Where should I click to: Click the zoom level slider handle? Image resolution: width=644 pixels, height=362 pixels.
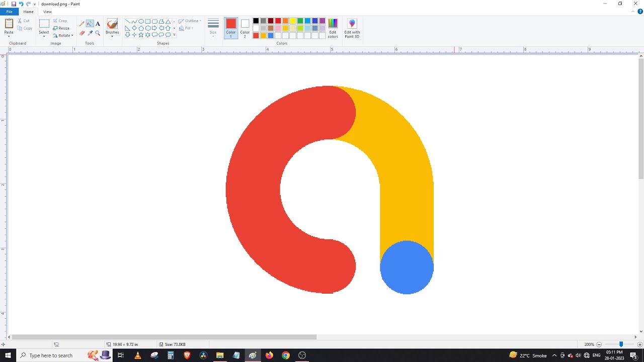[621, 344]
